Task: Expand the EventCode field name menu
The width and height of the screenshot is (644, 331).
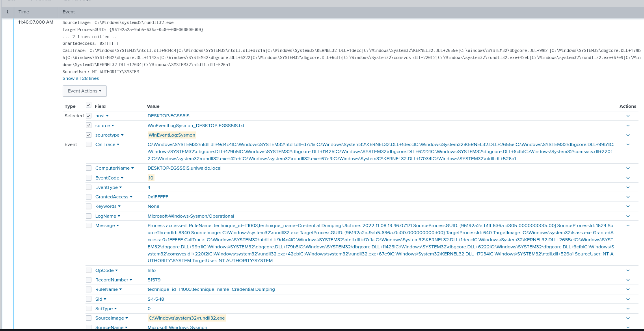Action: click(x=110, y=178)
